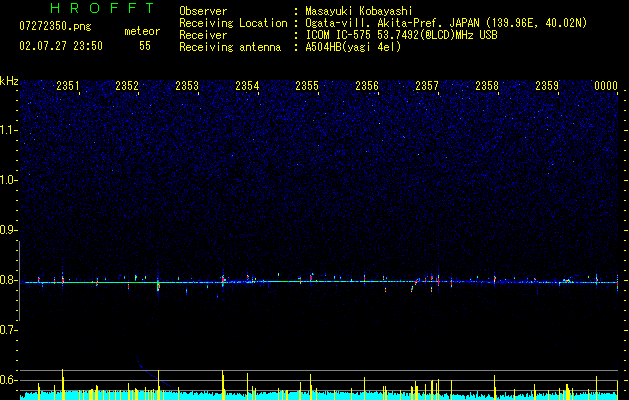Click the HROFFT title text
Viewport: 629px width, 400px height.
coord(102,8)
